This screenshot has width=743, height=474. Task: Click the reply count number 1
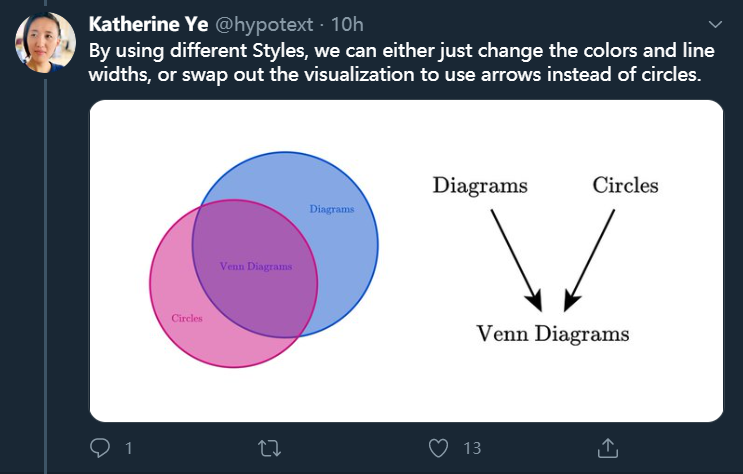pos(128,449)
